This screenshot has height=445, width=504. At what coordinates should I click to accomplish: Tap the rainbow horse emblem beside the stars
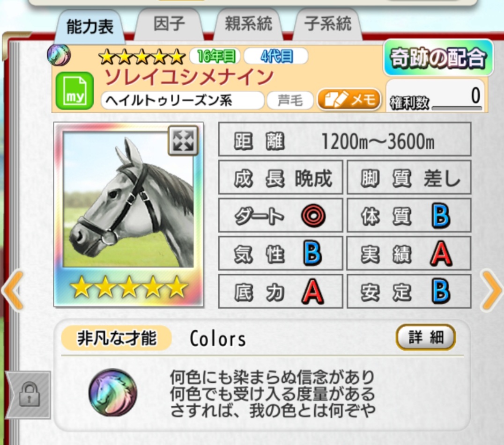click(x=59, y=55)
